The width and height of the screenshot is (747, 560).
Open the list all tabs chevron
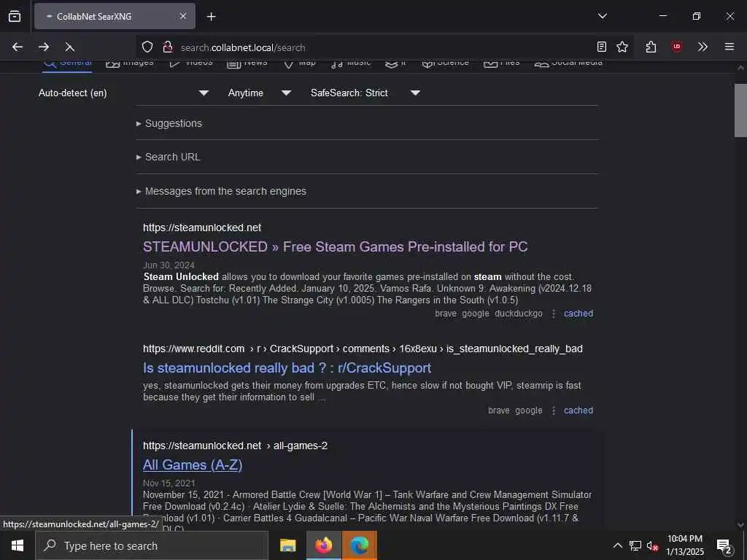point(602,16)
